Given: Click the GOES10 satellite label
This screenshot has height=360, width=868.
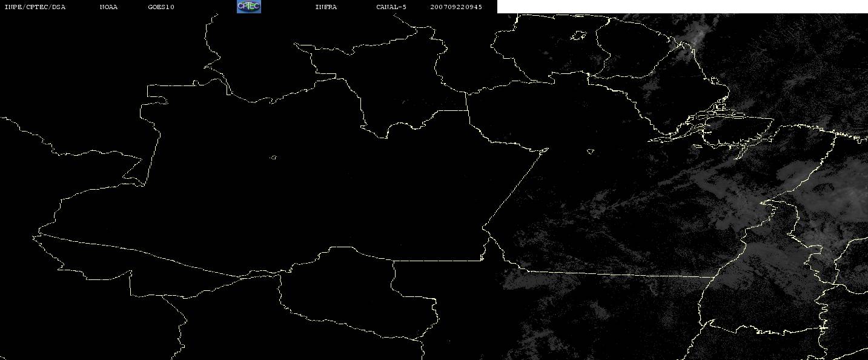Looking at the screenshot, I should [161, 7].
